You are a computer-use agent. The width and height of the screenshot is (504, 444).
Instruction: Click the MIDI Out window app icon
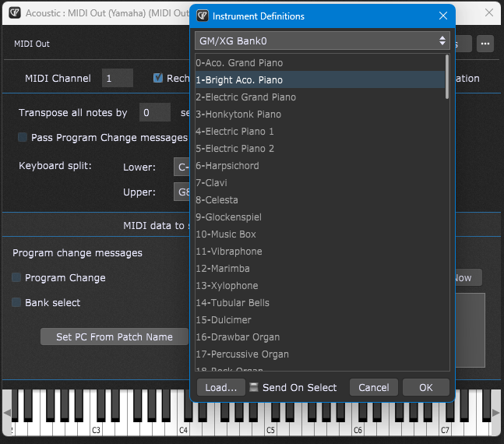click(15, 13)
